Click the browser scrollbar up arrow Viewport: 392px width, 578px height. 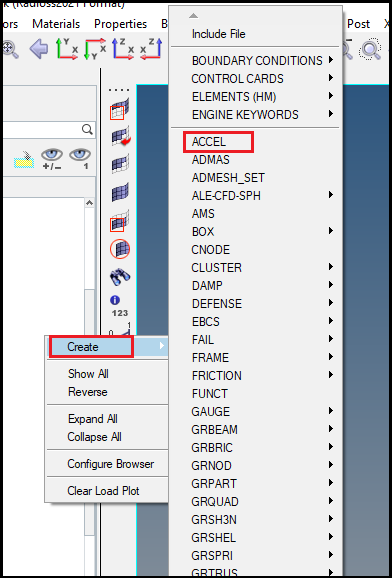tap(89, 202)
